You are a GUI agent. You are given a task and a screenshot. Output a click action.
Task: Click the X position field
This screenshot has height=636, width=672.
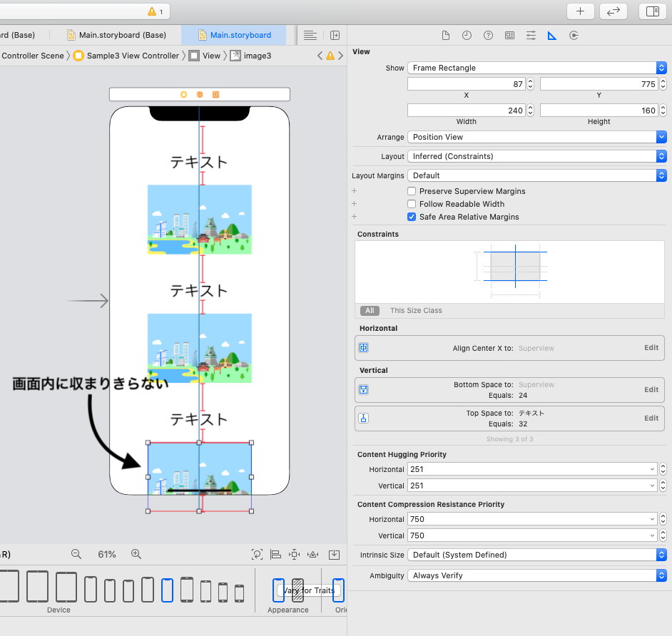[467, 84]
